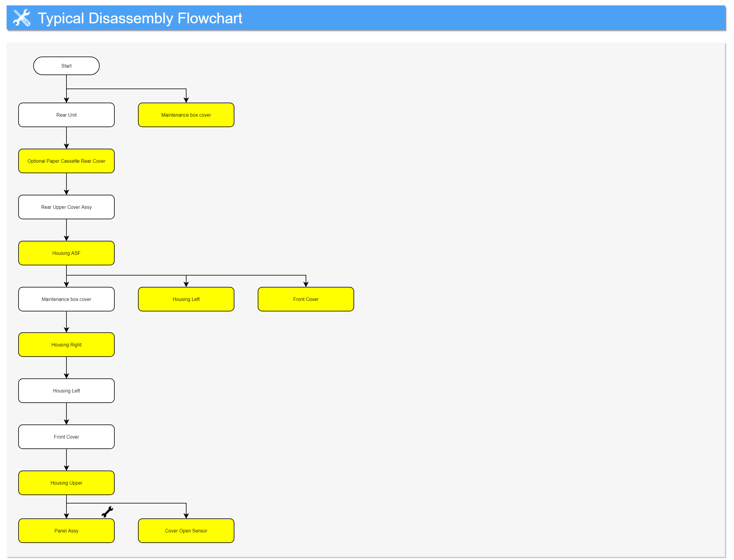Open Optional Paper Cassette Rear Cover step
The height and width of the screenshot is (560, 734).
click(66, 161)
